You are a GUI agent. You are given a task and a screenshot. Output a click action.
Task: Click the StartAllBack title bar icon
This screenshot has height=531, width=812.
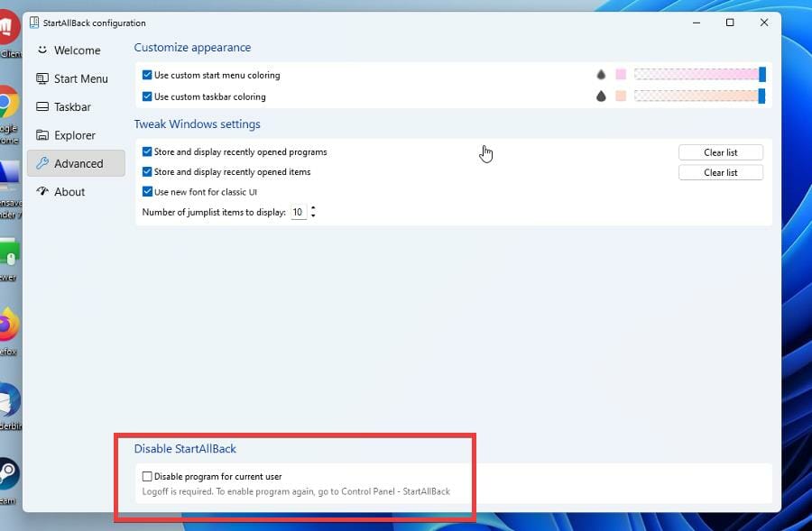(x=35, y=23)
